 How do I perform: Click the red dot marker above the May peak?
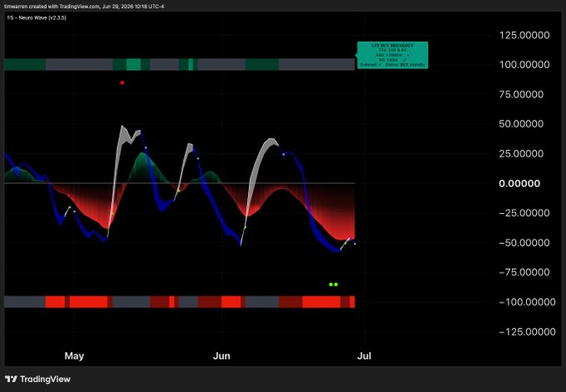coord(122,82)
